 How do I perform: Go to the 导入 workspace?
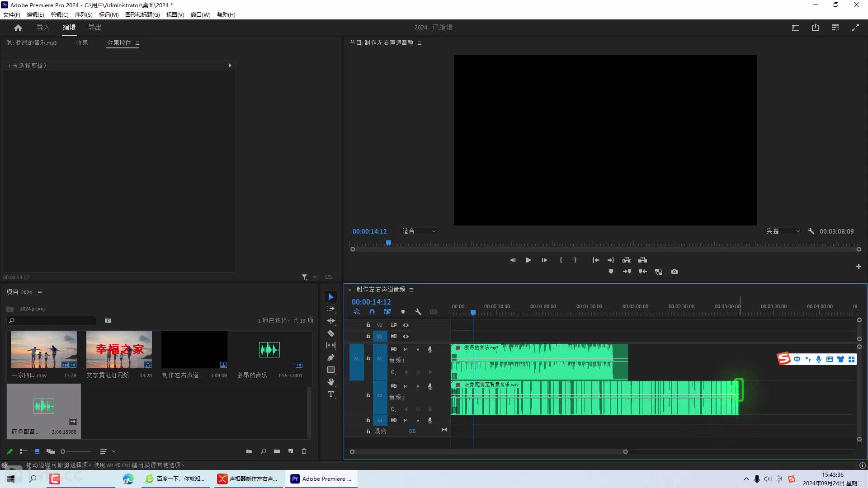tap(43, 28)
